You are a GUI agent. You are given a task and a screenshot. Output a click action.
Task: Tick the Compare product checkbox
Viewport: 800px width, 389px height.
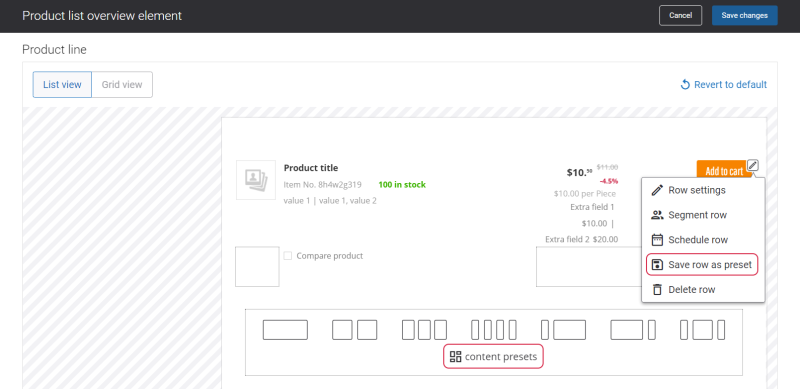288,256
